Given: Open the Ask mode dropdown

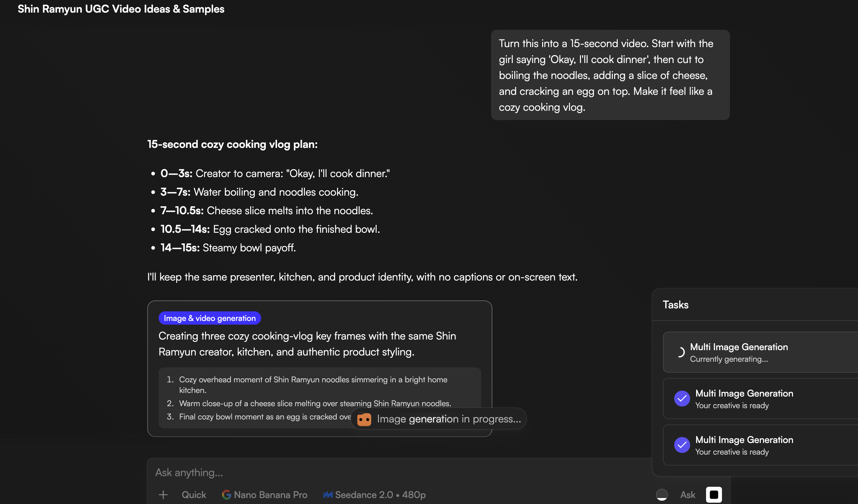Looking at the screenshot, I should coord(688,494).
